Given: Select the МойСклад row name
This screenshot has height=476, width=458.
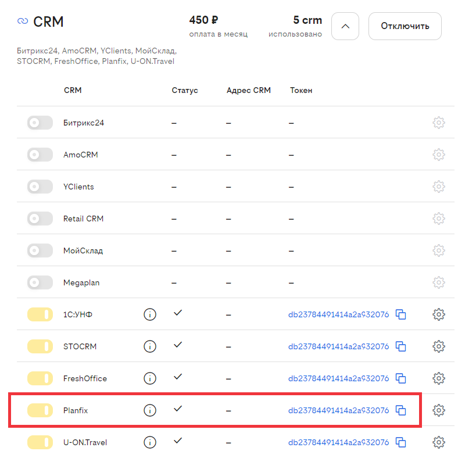Looking at the screenshot, I should tap(83, 250).
